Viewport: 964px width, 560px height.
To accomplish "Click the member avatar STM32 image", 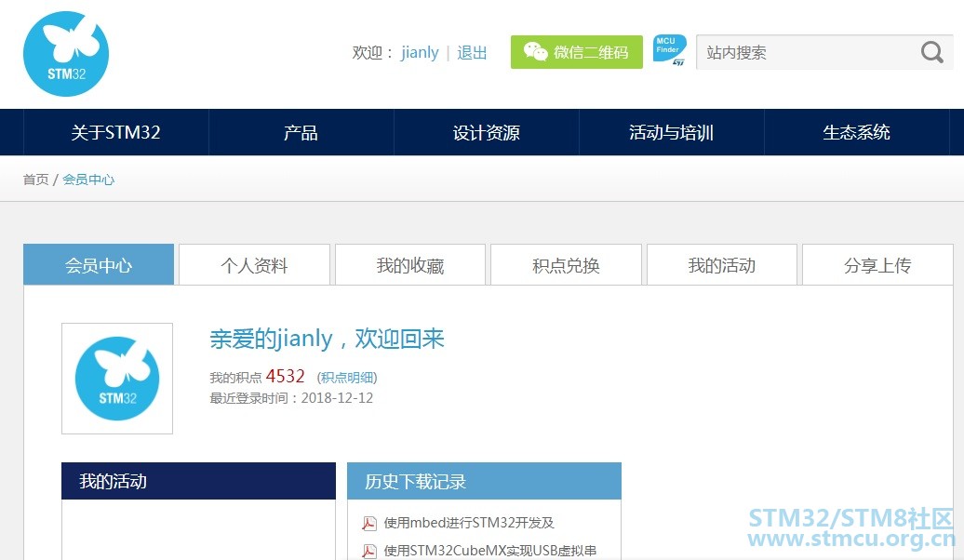I will (x=117, y=379).
